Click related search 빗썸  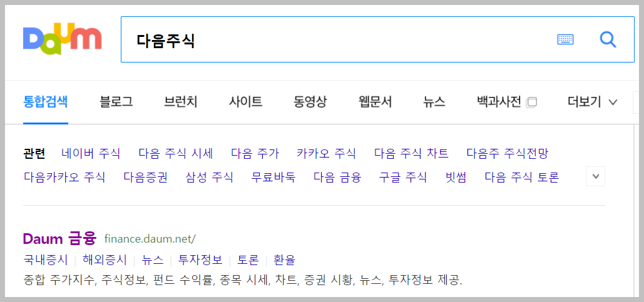tap(456, 178)
